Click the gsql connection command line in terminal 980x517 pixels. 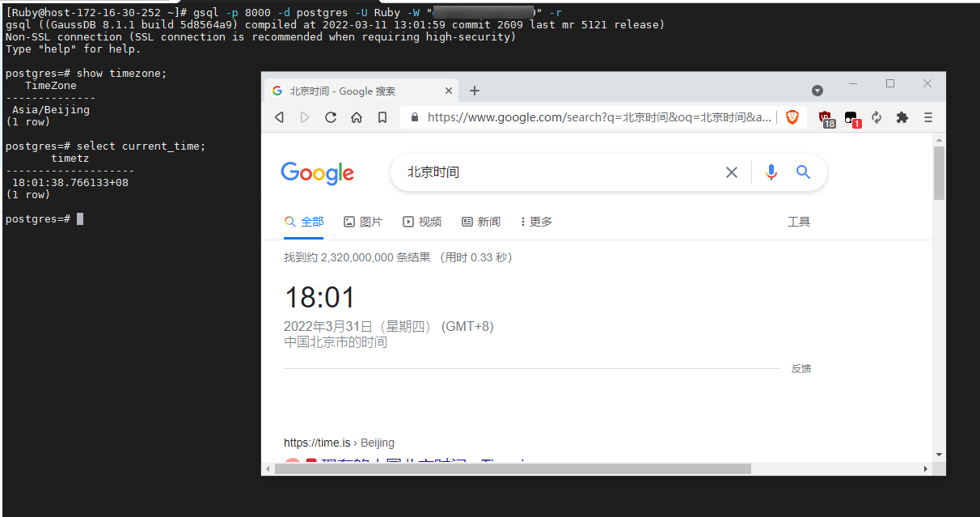(284, 13)
